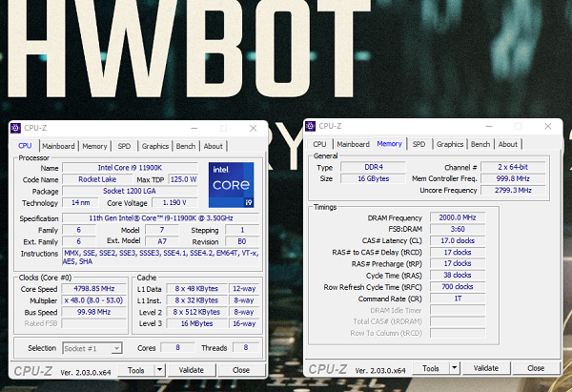Viewport: 572px width, 392px height.
Task: Click the CPU-Z app icon in left window title bar
Action: click(x=15, y=128)
